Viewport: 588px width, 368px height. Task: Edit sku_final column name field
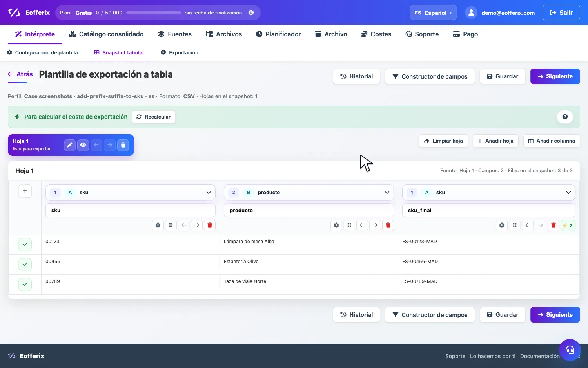[489, 210]
